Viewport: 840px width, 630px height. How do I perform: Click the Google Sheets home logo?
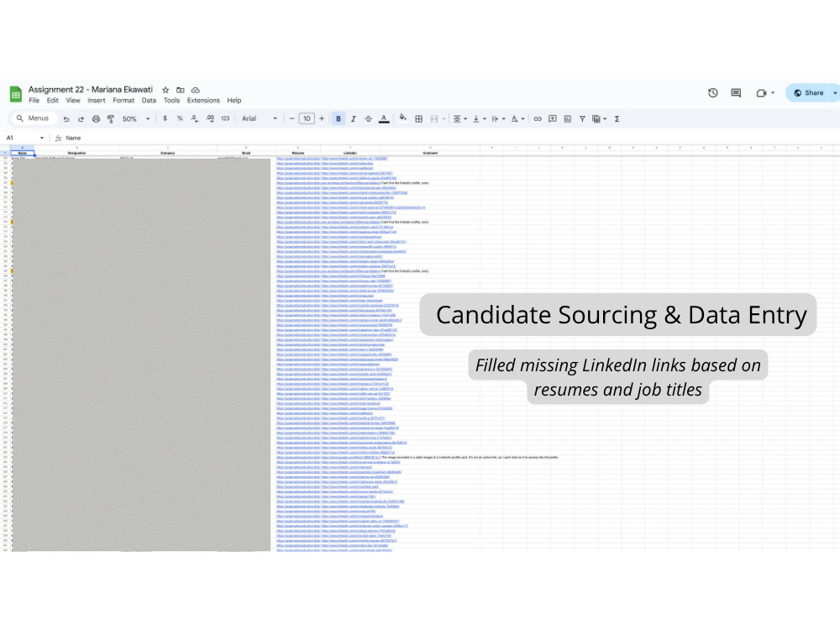coord(15,94)
